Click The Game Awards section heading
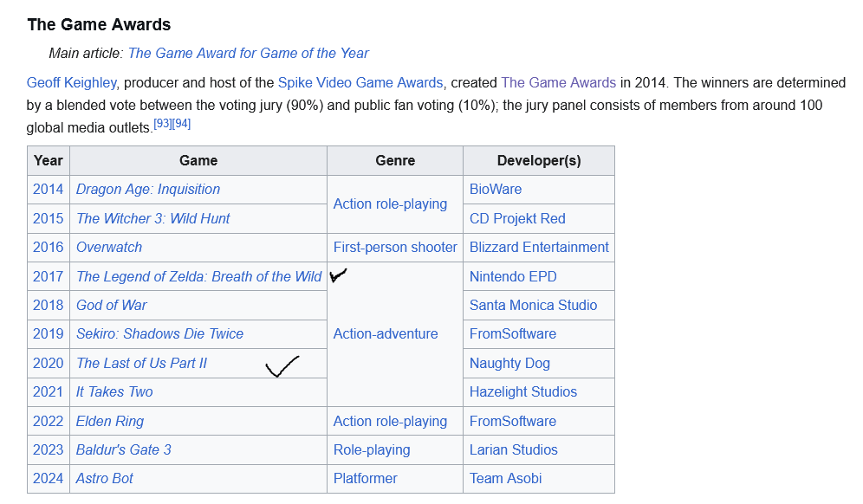The width and height of the screenshot is (863, 504). (x=99, y=25)
